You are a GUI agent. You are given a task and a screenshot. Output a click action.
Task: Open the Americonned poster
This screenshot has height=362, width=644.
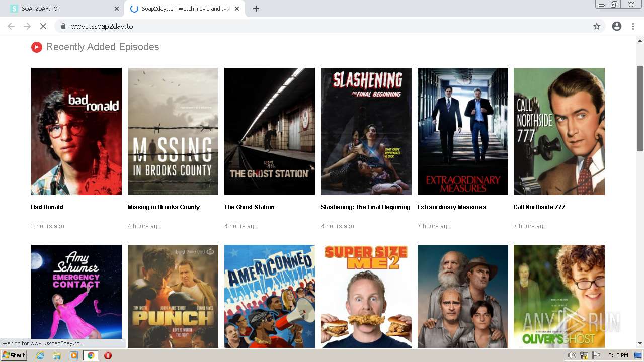(270, 296)
